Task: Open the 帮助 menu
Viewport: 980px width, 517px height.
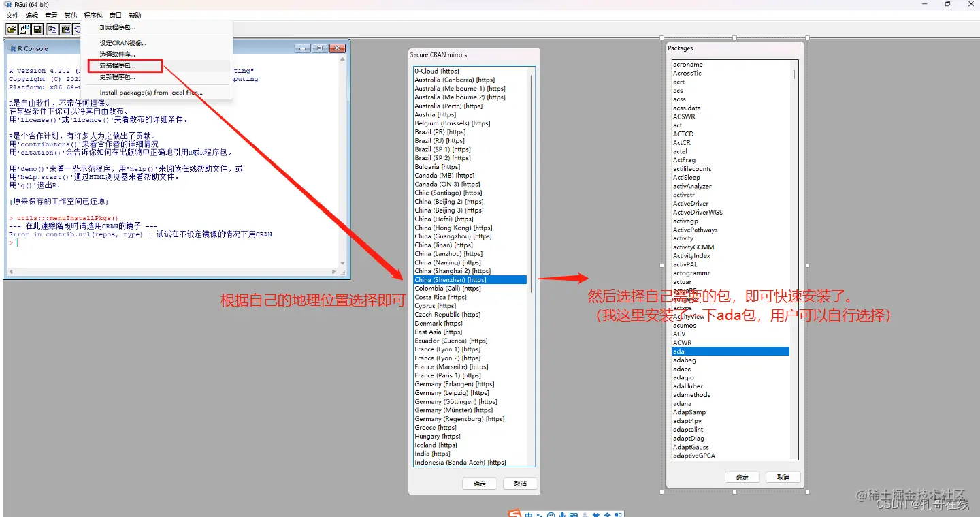Action: pos(135,15)
